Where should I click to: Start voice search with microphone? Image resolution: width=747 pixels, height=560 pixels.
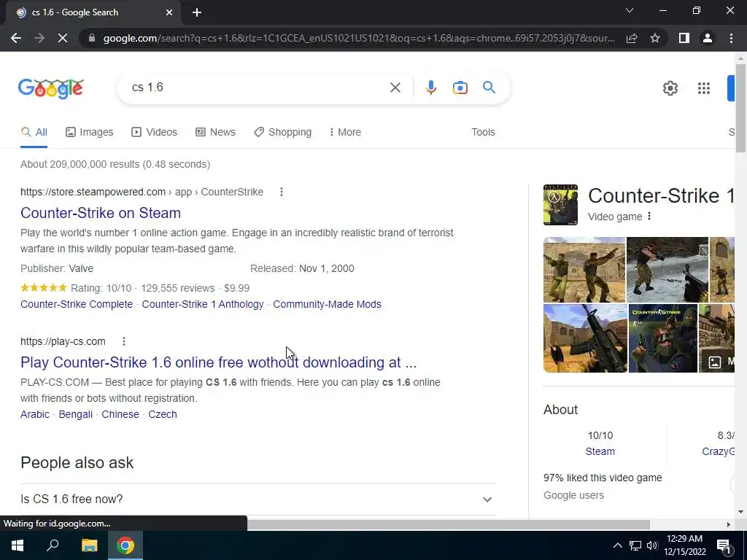click(x=430, y=87)
